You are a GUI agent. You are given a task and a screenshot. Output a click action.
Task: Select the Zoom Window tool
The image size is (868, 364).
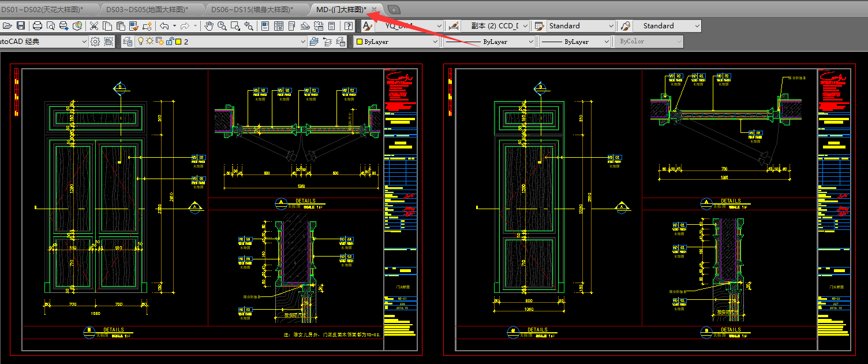pyautogui.click(x=235, y=26)
